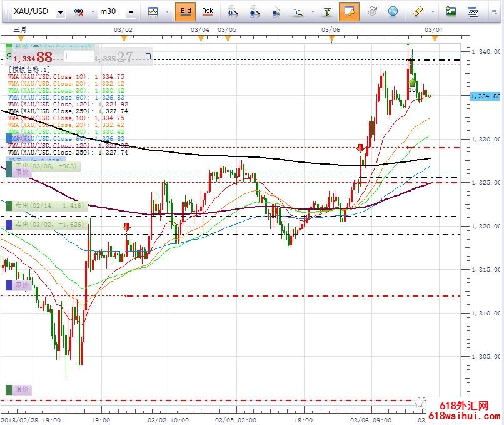The width and height of the screenshot is (504, 425).
Task: Open the XAU/USD symbol dropdown
Action: tap(38, 12)
